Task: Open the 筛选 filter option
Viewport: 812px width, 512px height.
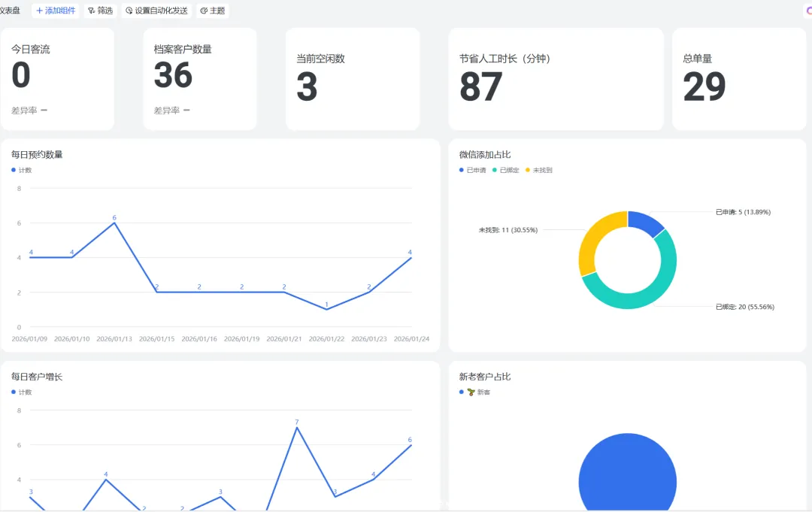Action: pyautogui.click(x=100, y=11)
